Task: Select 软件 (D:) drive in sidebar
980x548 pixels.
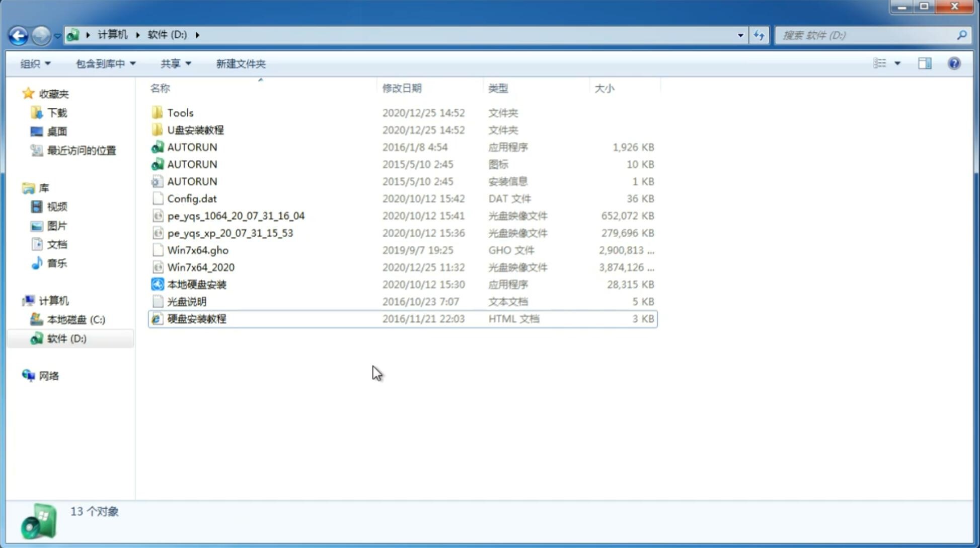Action: (x=66, y=338)
